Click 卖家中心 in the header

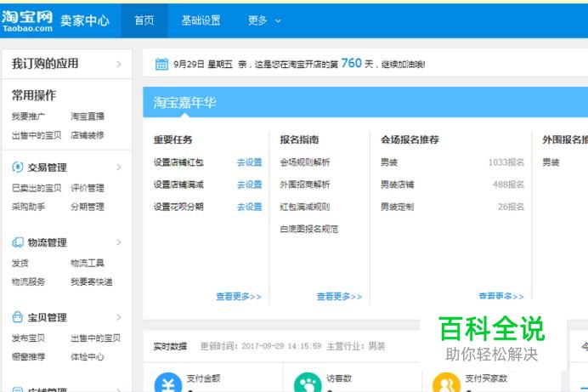tap(85, 20)
